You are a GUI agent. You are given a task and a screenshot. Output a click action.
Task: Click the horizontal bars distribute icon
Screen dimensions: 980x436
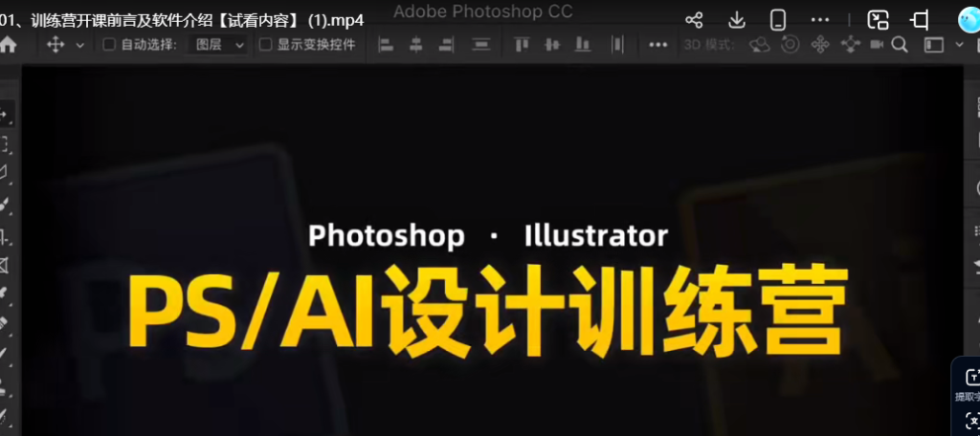480,44
